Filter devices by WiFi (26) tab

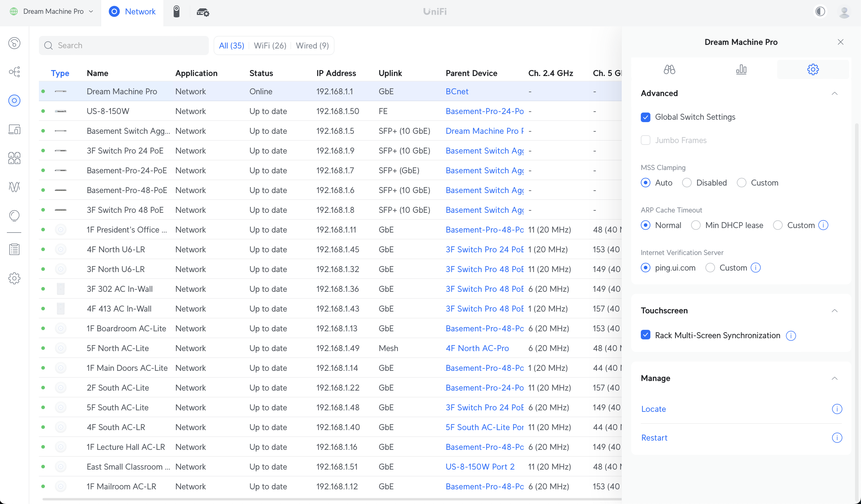tap(270, 45)
